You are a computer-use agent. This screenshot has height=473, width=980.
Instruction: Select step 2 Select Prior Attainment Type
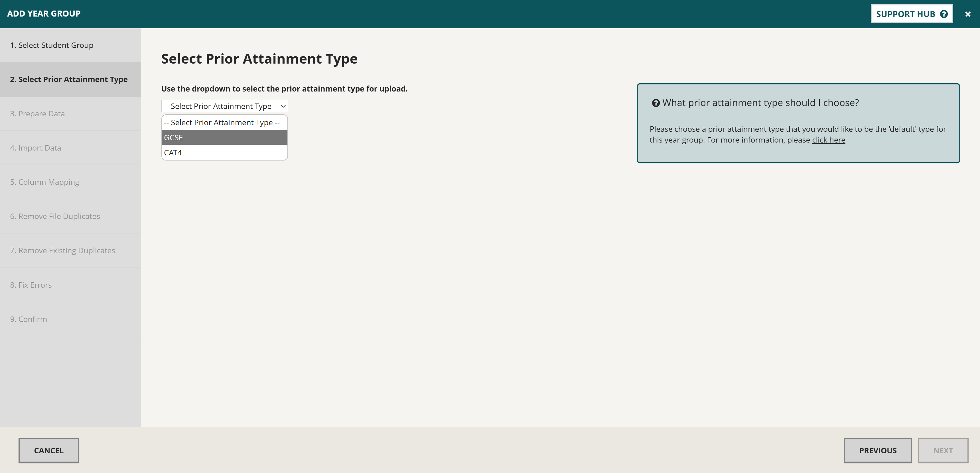tap(70, 80)
